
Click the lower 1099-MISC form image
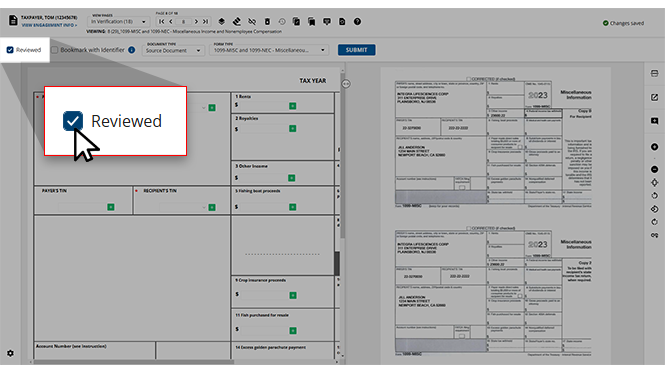pyautogui.click(x=493, y=291)
